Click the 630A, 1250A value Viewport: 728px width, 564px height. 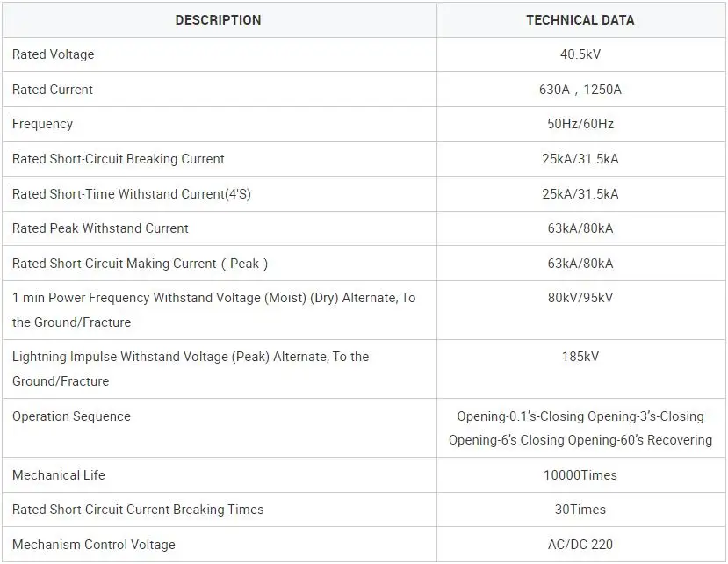580,90
